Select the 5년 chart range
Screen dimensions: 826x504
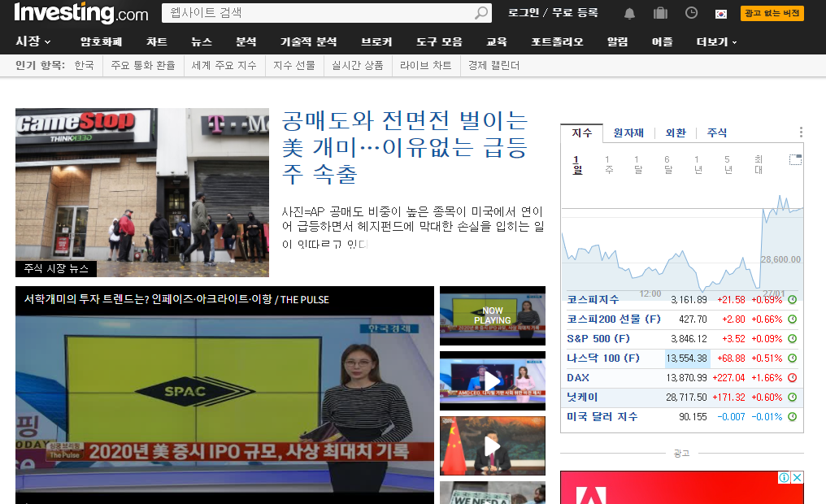pos(728,164)
